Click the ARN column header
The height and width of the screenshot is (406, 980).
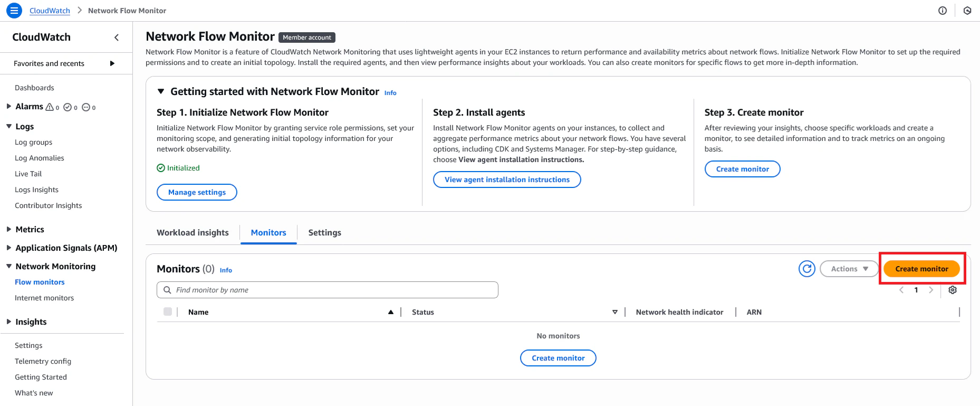tap(754, 312)
